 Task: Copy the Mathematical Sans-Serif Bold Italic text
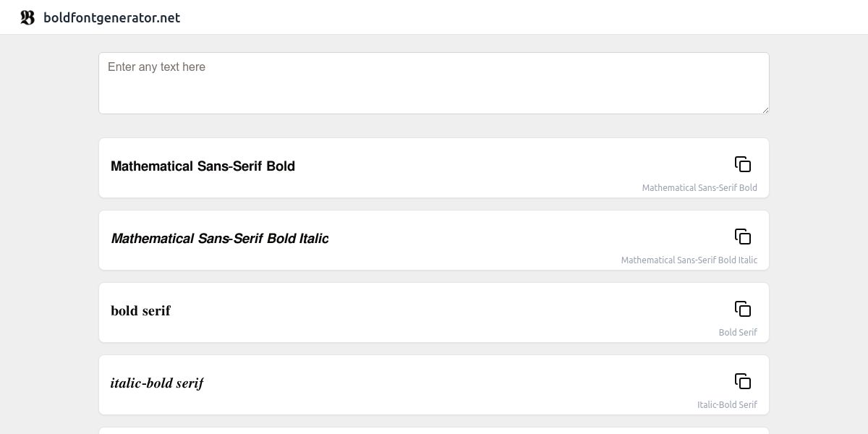point(743,237)
